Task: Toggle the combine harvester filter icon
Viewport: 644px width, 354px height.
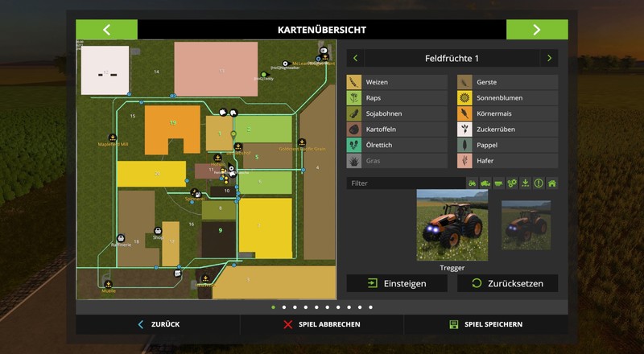Action: (485, 183)
